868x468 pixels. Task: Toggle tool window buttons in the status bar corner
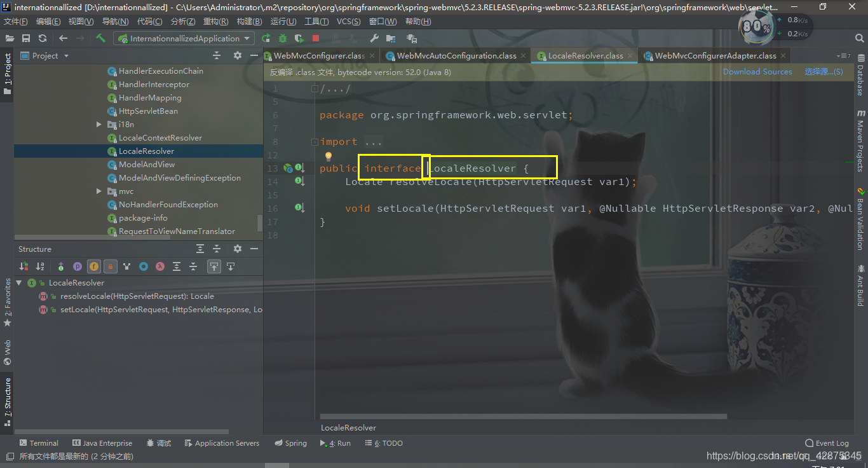(10, 456)
